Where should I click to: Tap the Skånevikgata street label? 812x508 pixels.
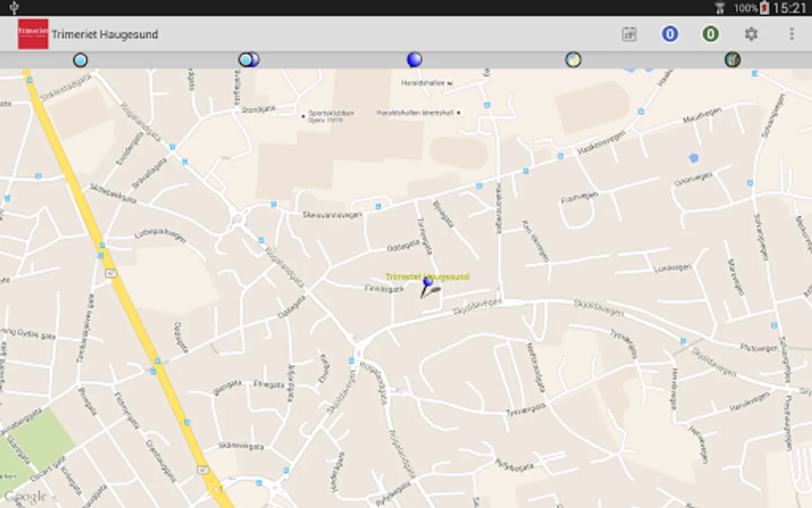pyautogui.click(x=241, y=446)
